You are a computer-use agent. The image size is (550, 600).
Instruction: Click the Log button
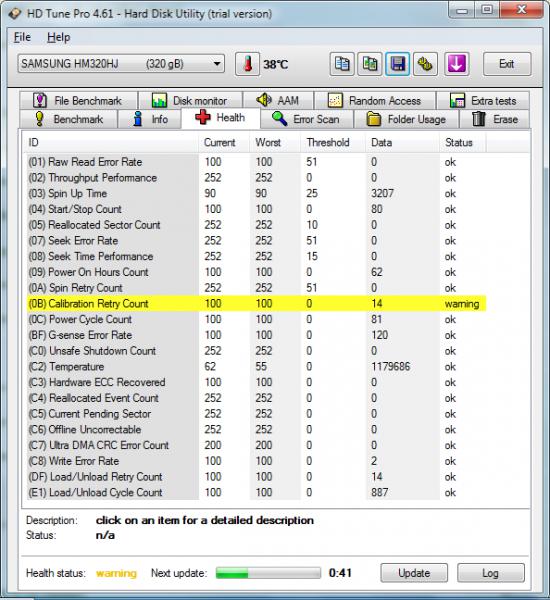[491, 573]
